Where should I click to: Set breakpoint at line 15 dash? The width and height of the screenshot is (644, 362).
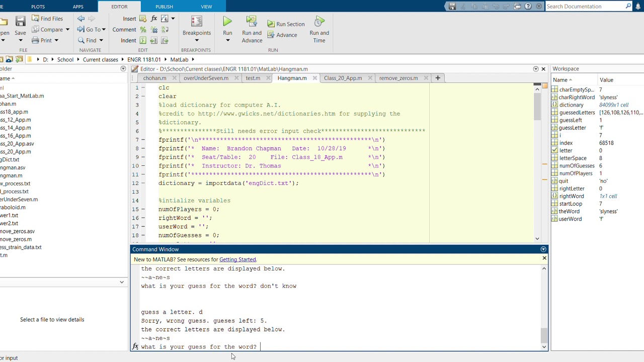[143, 209]
